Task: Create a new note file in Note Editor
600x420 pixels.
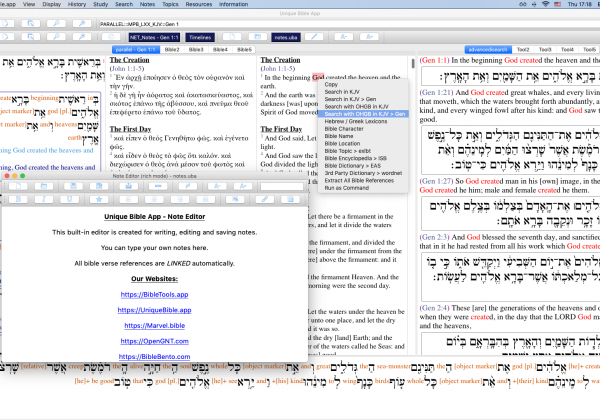Action: pos(18,186)
